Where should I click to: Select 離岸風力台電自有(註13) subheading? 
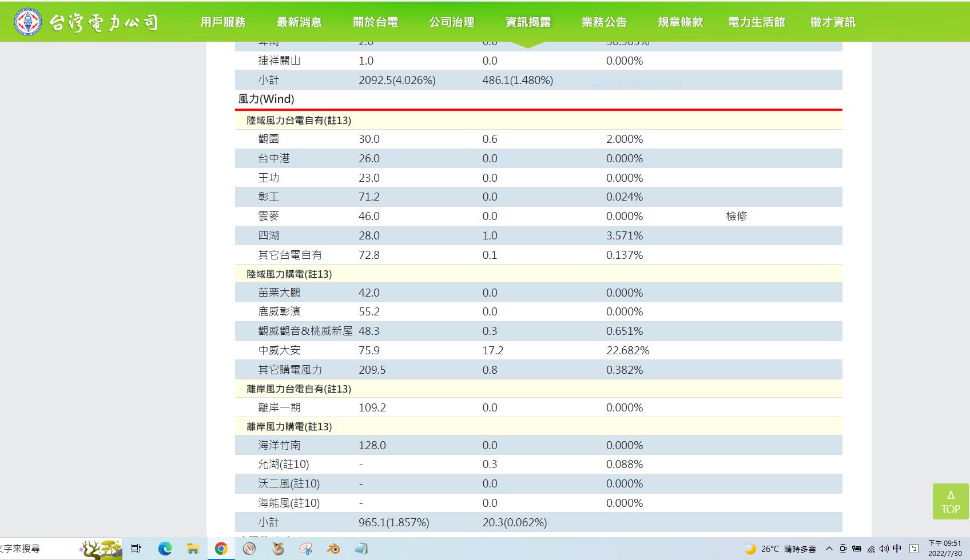click(x=299, y=389)
